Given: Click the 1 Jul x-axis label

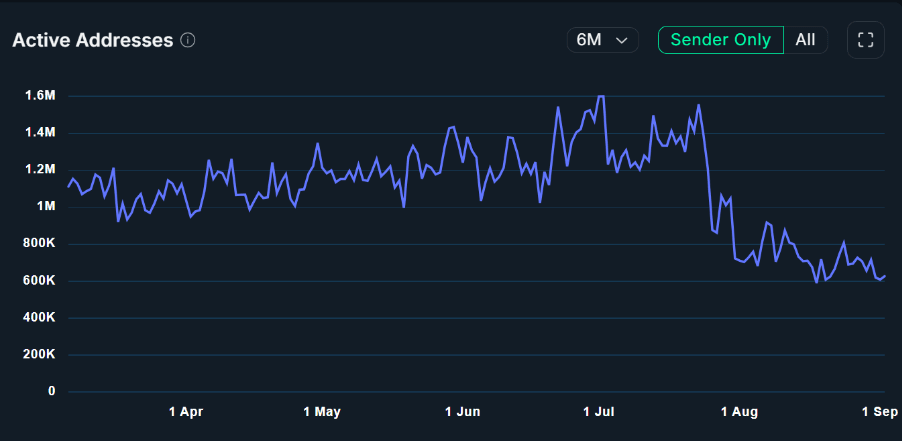Looking at the screenshot, I should tap(599, 412).
